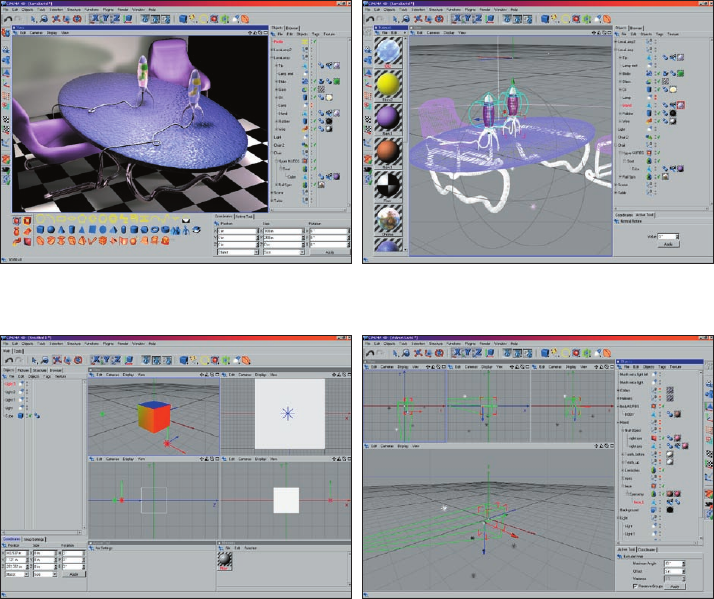
Task: Toggle Y axis lock in rendered table scene window
Action: 106,19
